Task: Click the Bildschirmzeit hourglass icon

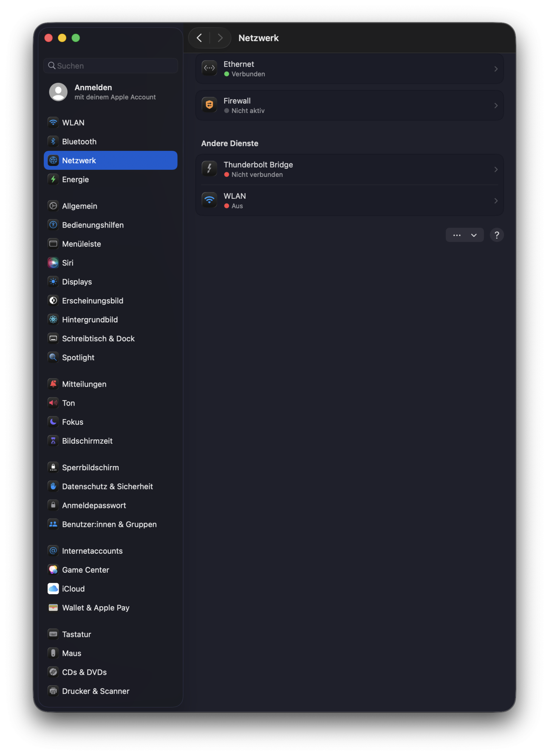Action: point(53,441)
